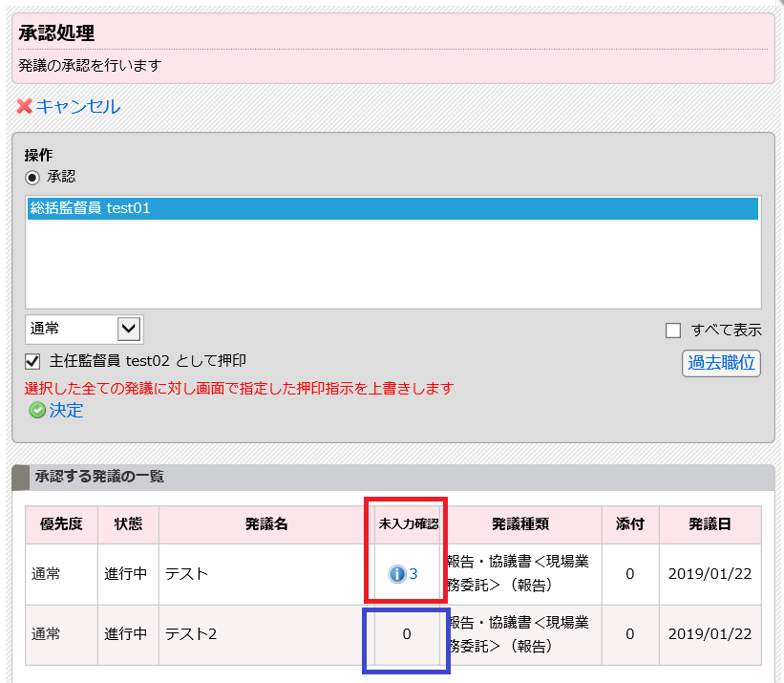Click the green checkmark 決定 icon
Image resolution: width=784 pixels, height=683 pixels.
(x=37, y=411)
